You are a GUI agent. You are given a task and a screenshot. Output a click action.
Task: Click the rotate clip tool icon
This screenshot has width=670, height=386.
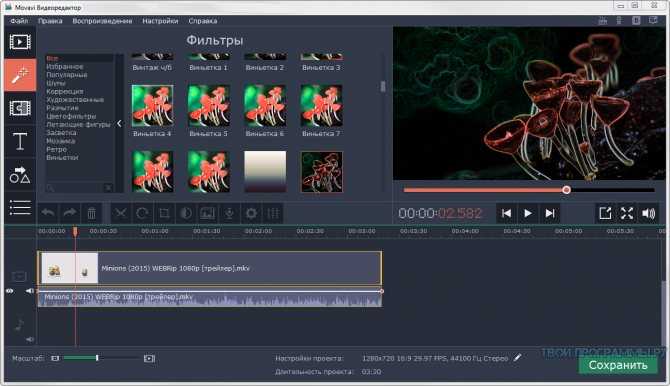pos(142,213)
